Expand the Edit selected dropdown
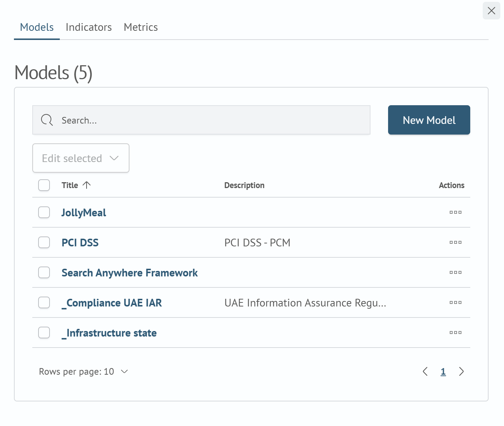Viewport: 504px width, 426px height. click(x=81, y=158)
